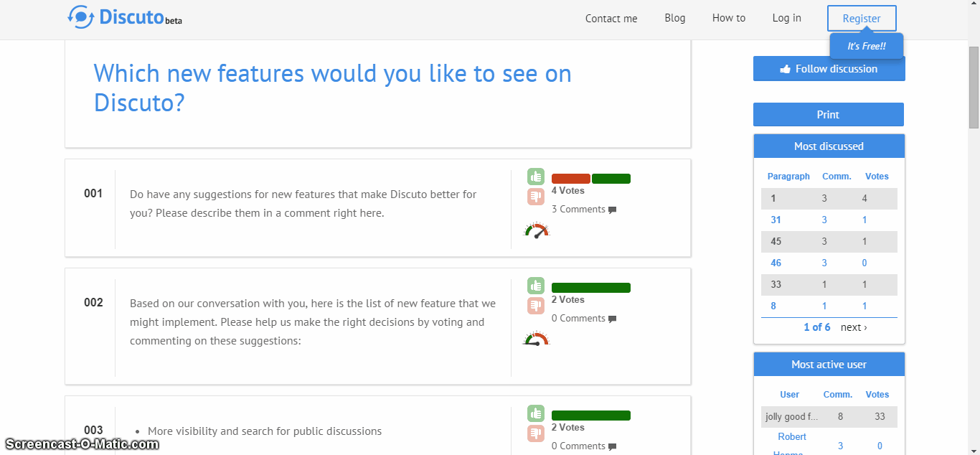
Task: Thumbs up paragraph 001
Action: point(536,177)
